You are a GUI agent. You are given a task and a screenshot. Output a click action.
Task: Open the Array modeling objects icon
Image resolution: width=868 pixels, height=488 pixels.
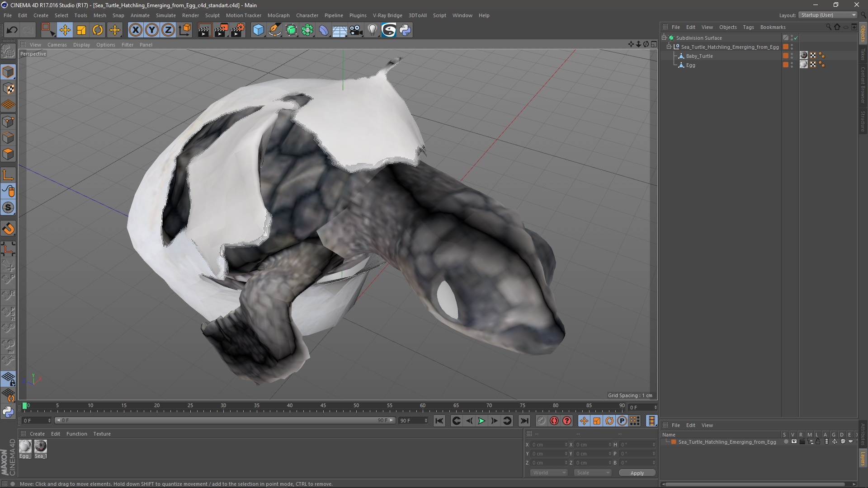[307, 30]
